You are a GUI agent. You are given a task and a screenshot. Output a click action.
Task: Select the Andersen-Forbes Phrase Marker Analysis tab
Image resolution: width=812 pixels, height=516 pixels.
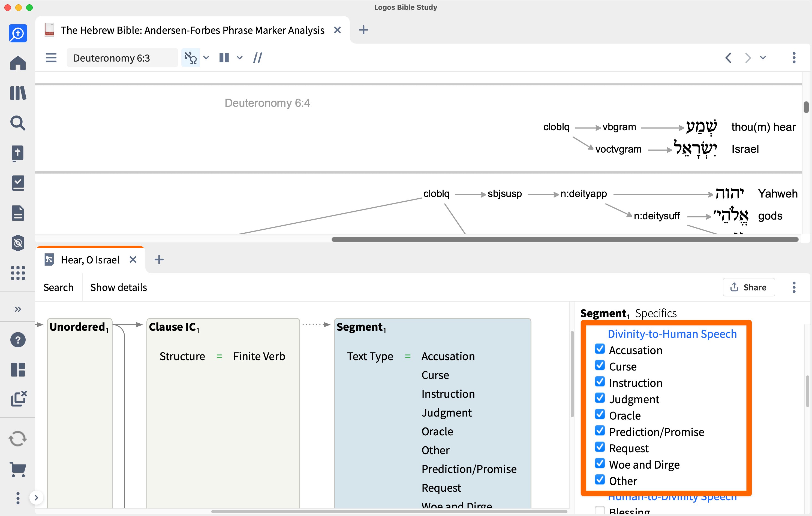pos(192,30)
